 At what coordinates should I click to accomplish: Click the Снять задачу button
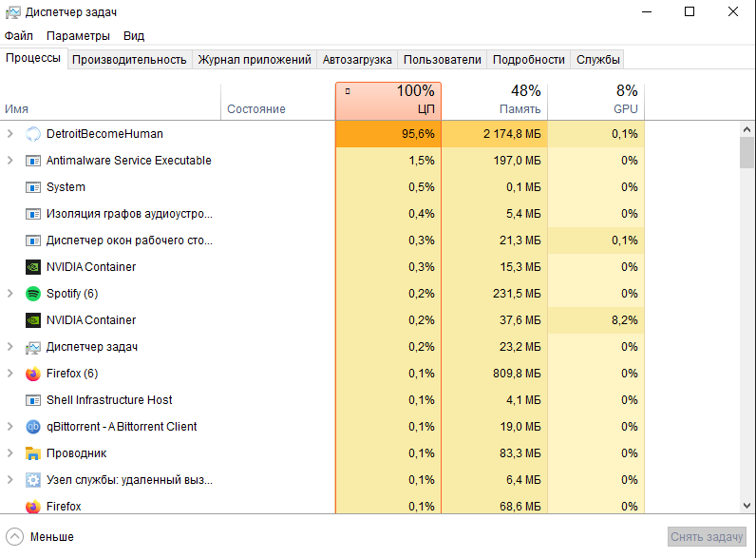707,537
